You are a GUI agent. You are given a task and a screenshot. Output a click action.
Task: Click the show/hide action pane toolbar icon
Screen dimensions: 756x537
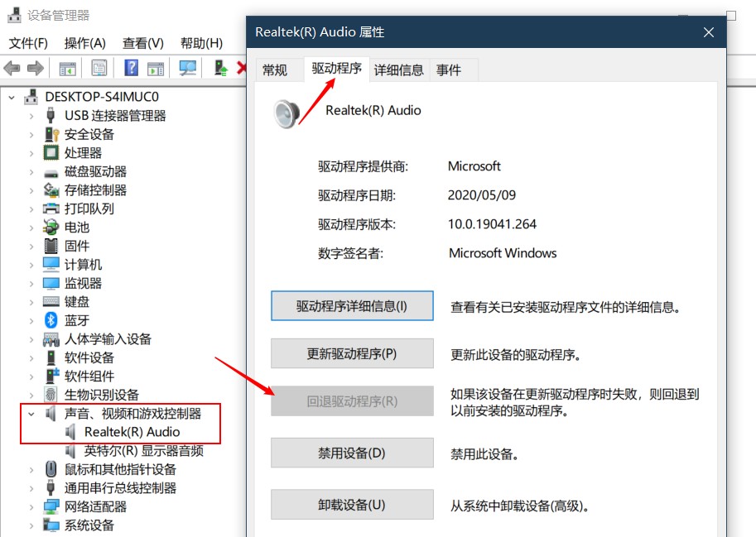(155, 69)
